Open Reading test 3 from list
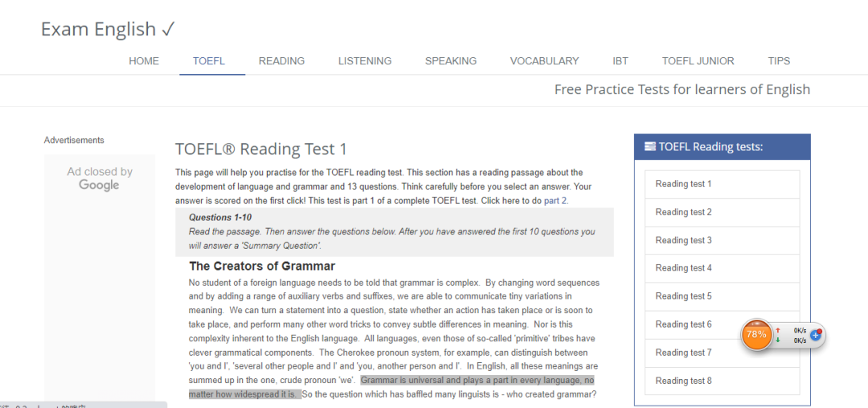Screen dimensions: 868x408 tap(723, 240)
